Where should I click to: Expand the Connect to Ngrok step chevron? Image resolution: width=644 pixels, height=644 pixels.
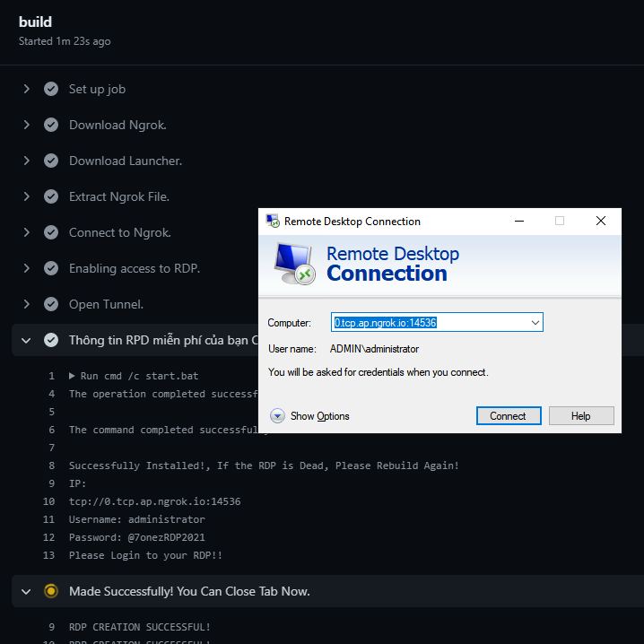pyautogui.click(x=27, y=232)
